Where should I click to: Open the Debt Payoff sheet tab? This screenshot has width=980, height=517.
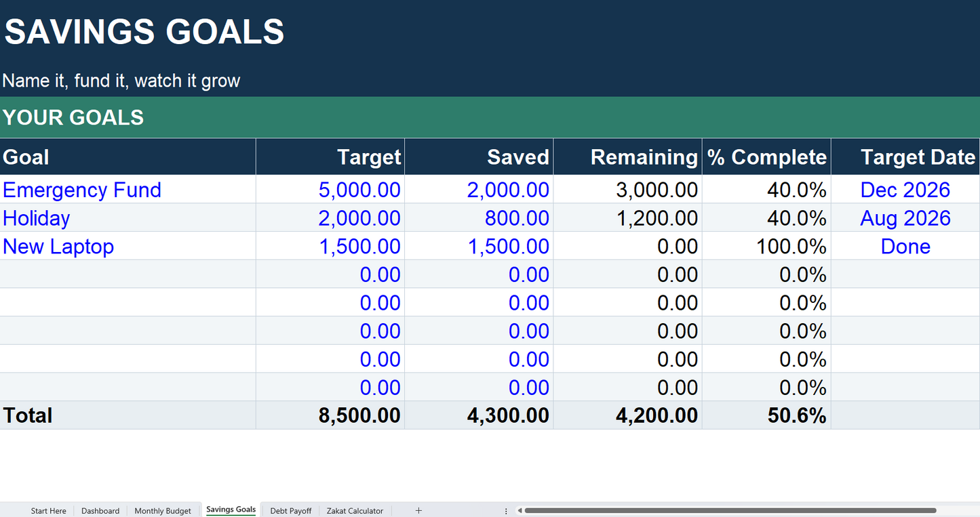point(291,511)
